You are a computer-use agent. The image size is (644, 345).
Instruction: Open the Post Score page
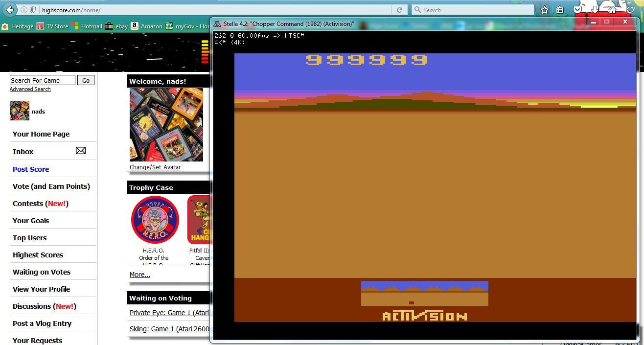pyautogui.click(x=31, y=169)
